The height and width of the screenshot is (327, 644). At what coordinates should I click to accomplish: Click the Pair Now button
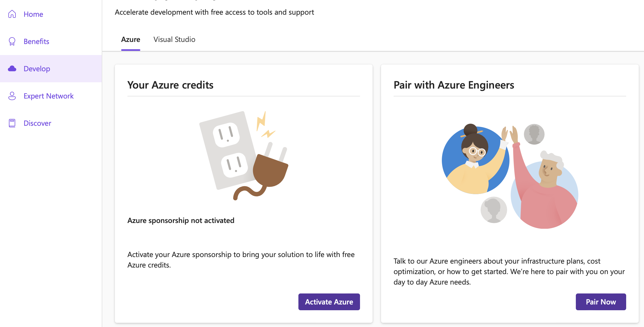pos(601,302)
